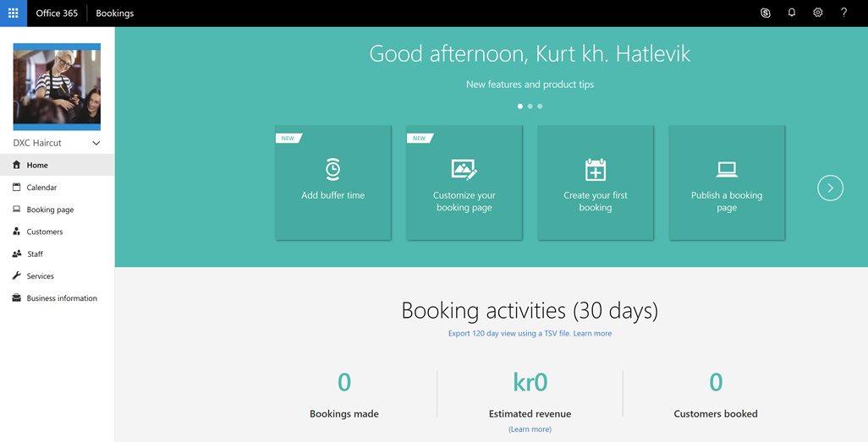This screenshot has width=868, height=442.
Task: Click the Add buffer time tile
Action: coord(332,183)
